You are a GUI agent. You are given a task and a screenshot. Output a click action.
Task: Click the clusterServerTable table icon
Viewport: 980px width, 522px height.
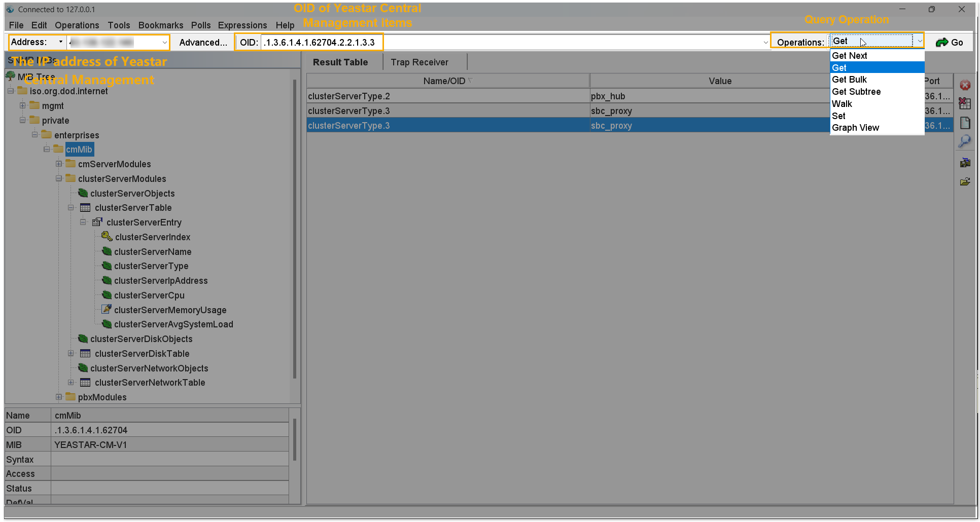coord(85,208)
